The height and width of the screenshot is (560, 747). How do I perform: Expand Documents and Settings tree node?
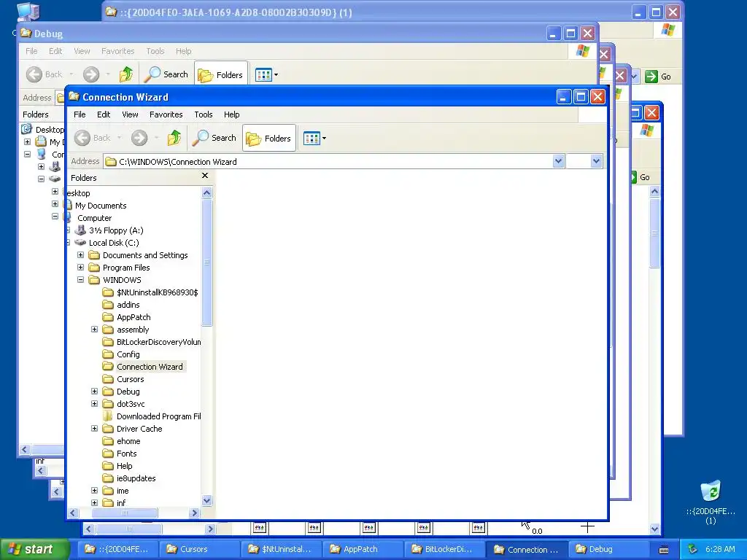80,254
